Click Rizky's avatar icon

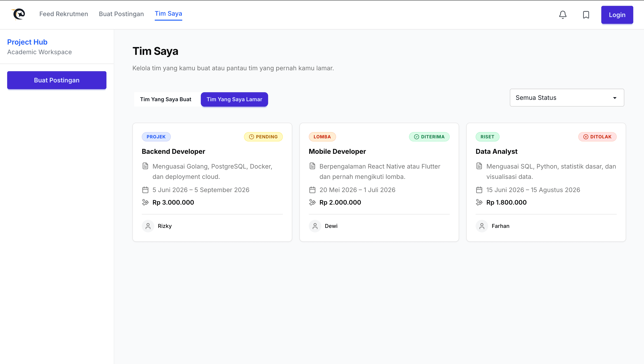click(148, 226)
